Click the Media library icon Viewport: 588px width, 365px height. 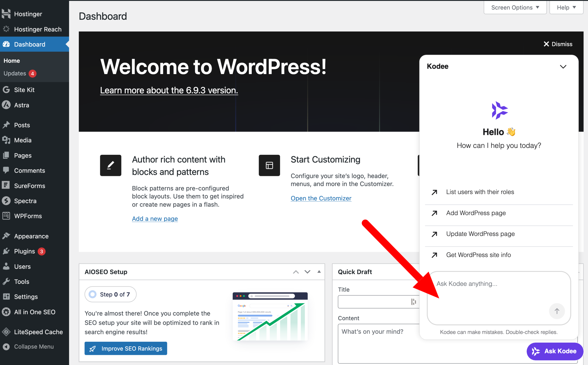pyautogui.click(x=6, y=140)
